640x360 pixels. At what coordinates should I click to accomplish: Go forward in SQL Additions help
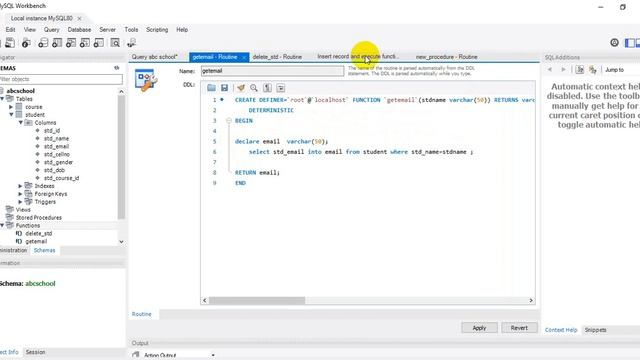click(x=563, y=70)
